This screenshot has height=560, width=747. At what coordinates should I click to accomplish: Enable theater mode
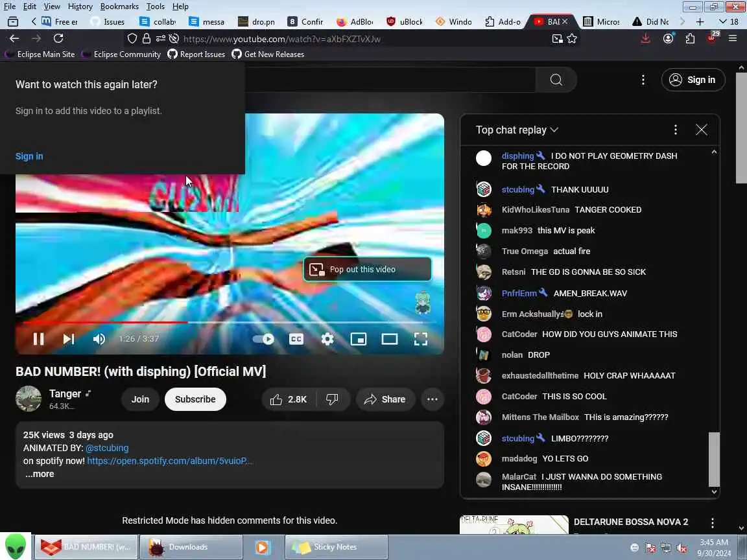[x=390, y=338]
